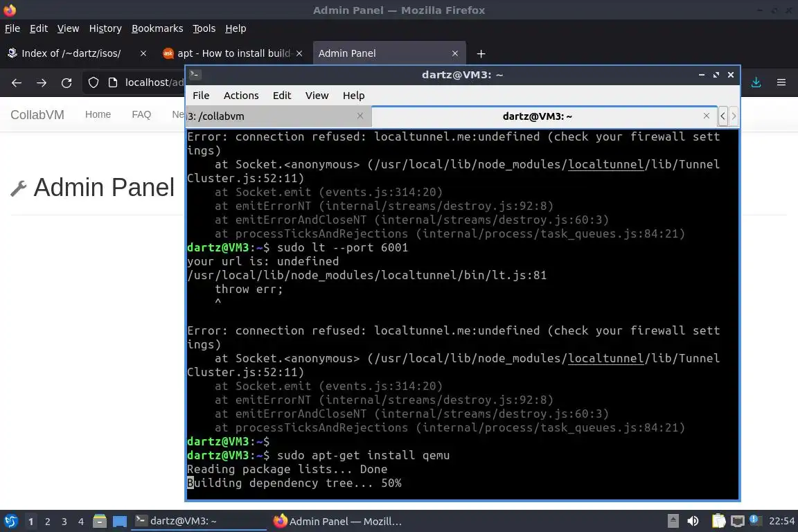This screenshot has width=798, height=532.
Task: Open the Home link in CollabVM navbar
Action: pos(98,114)
